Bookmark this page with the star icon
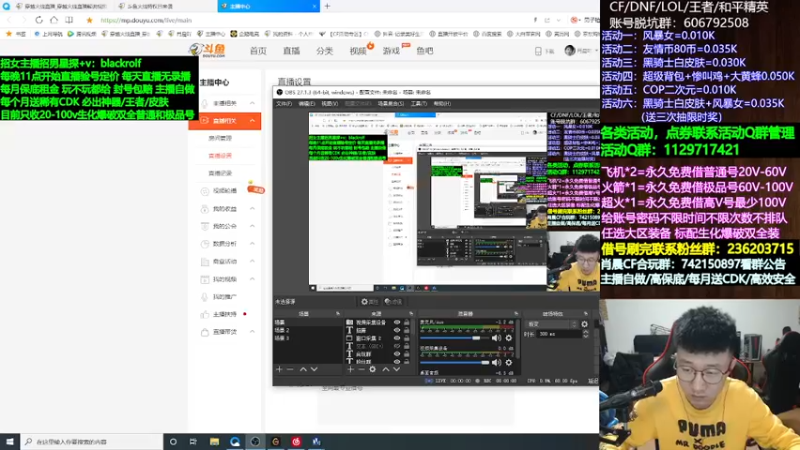Image resolution: width=800 pixels, height=450 pixels. [x=89, y=20]
